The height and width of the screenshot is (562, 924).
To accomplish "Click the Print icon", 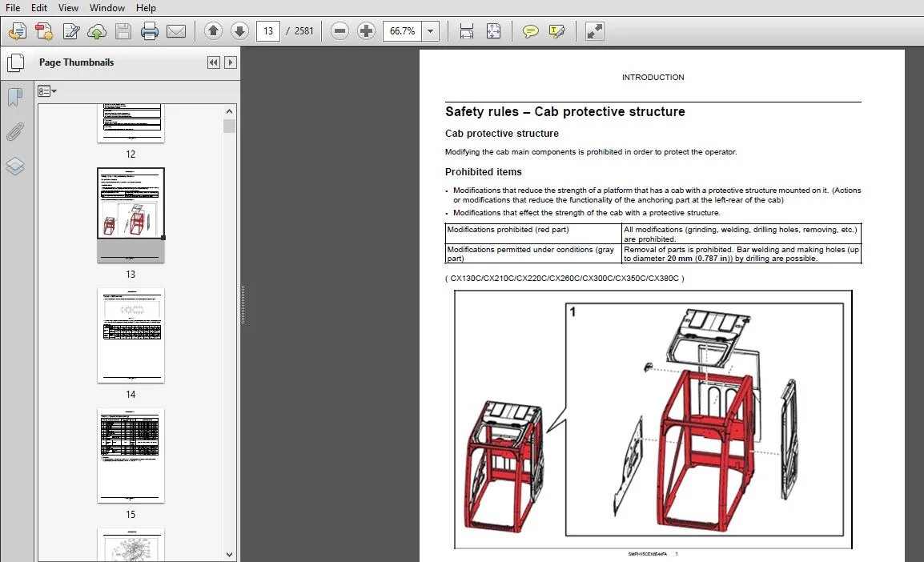I will click(149, 30).
